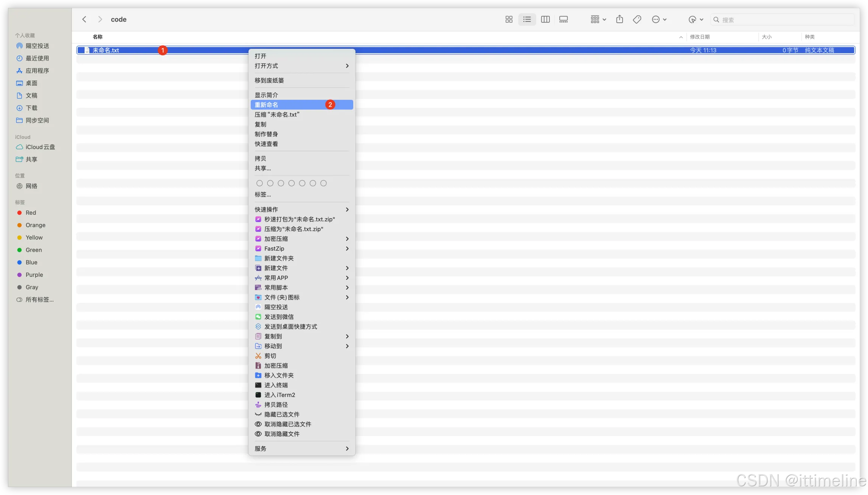Open the group-by dropdown in toolbar
Image resolution: width=868 pixels, height=495 pixels.
coord(598,19)
